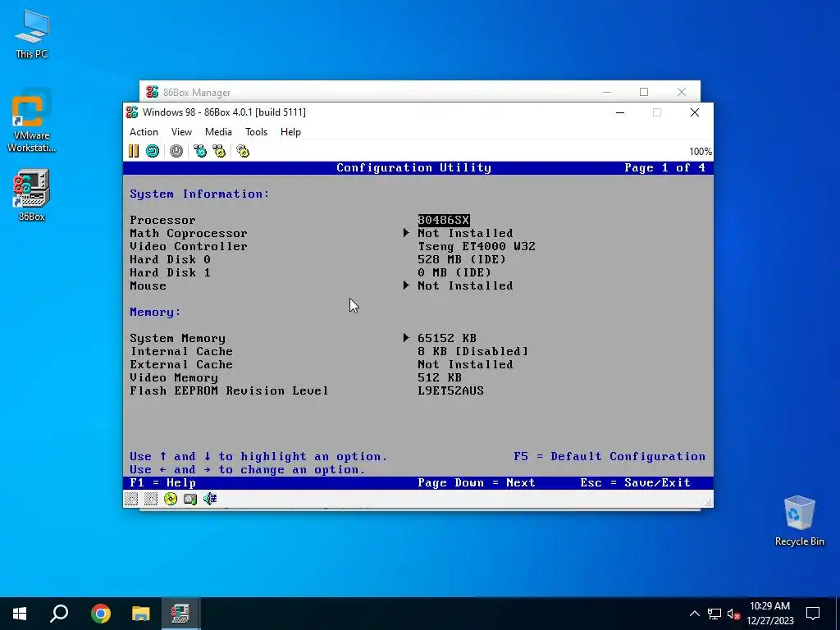Open the Action menu
The height and width of the screenshot is (630, 840).
point(144,132)
